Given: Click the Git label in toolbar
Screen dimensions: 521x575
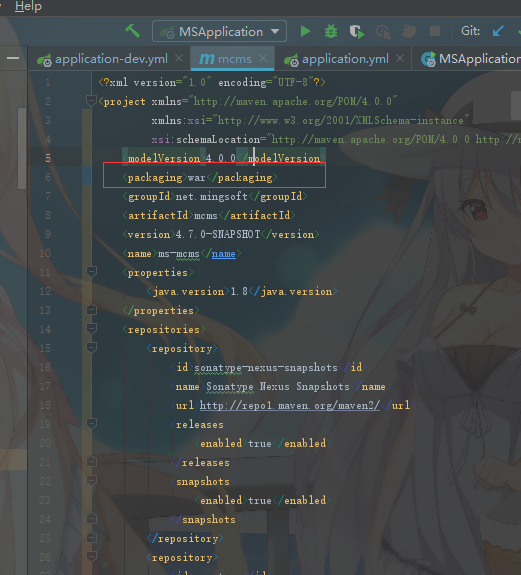Looking at the screenshot, I should pos(470,31).
